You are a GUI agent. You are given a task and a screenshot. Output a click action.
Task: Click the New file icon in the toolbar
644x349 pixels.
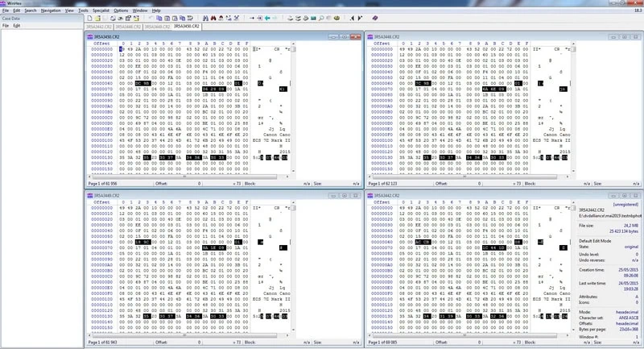tap(89, 18)
